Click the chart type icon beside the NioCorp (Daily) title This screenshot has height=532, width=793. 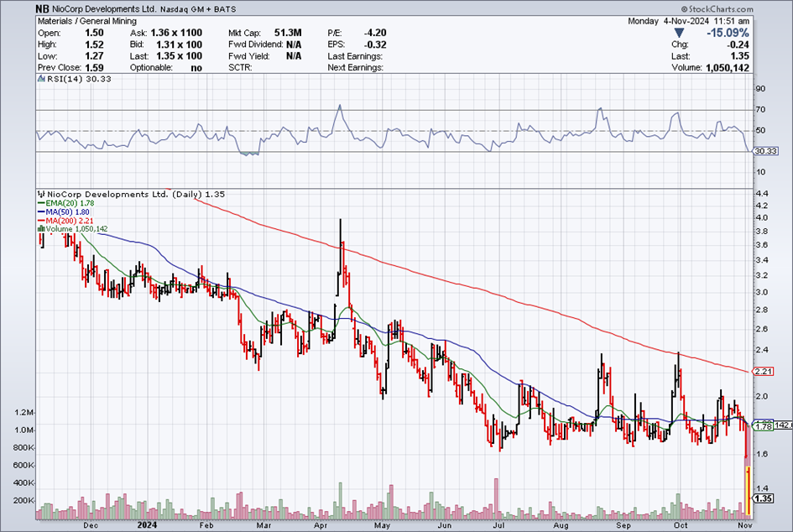(x=41, y=194)
